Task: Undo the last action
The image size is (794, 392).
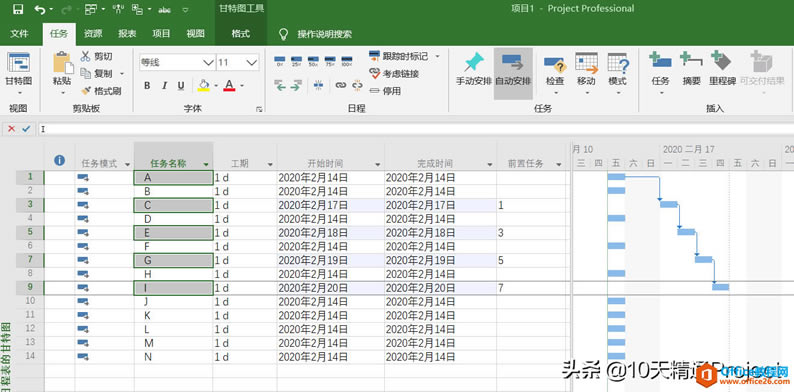Action: [40, 9]
